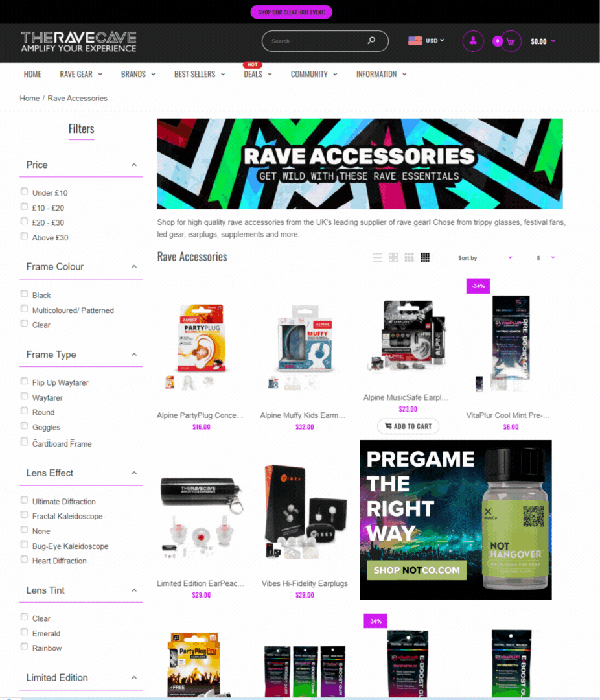Screen dimensions: 600x700
Task: Open the Rave Gear menu
Action: click(81, 75)
